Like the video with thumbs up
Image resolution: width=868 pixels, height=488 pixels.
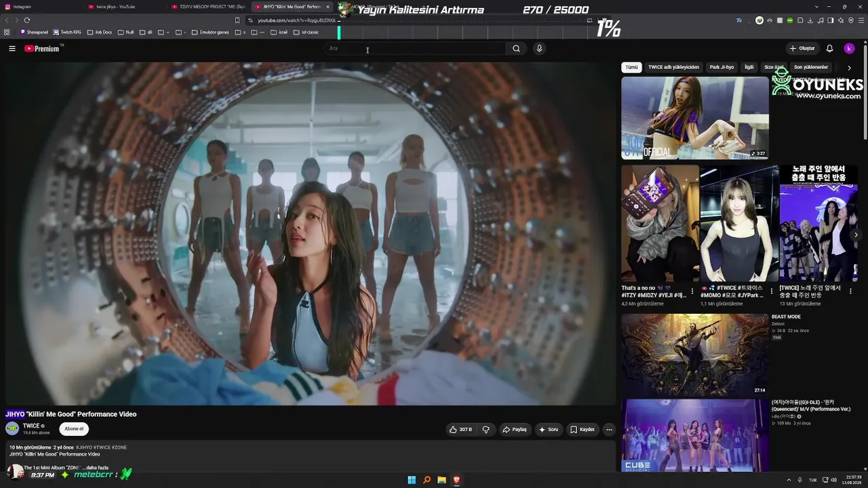[460, 429]
